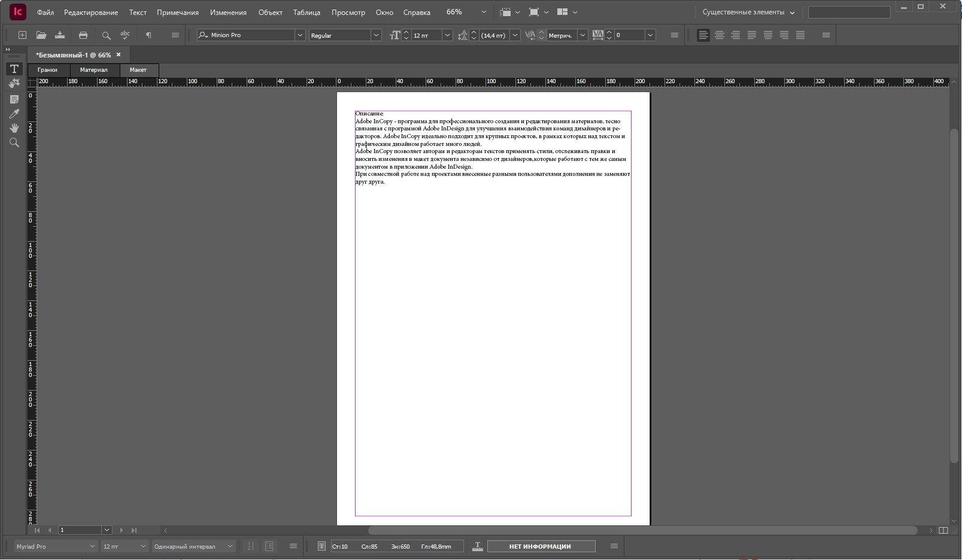Open the Файл menu
The height and width of the screenshot is (560, 962).
(45, 12)
